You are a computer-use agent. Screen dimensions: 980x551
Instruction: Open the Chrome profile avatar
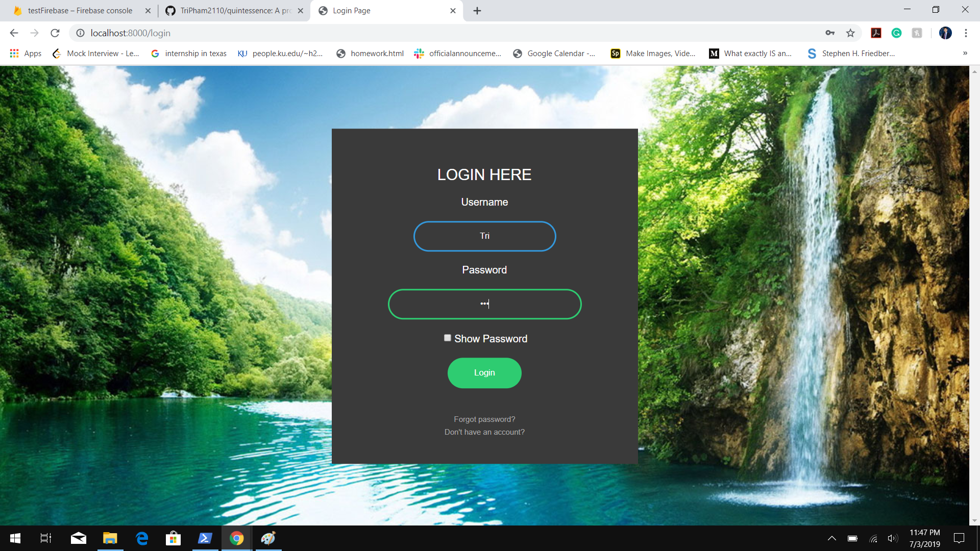point(945,33)
